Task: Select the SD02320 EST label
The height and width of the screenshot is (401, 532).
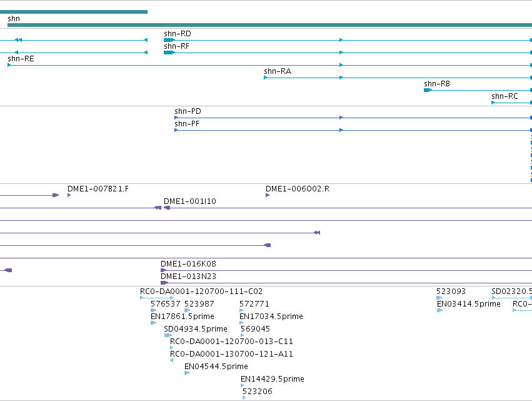Action: 511,292
